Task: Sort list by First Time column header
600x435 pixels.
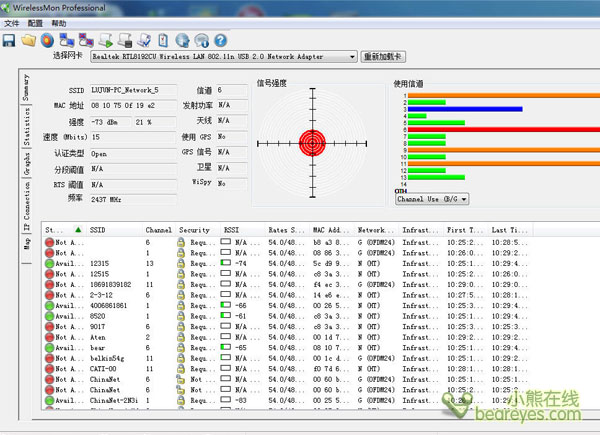Action: point(466,230)
